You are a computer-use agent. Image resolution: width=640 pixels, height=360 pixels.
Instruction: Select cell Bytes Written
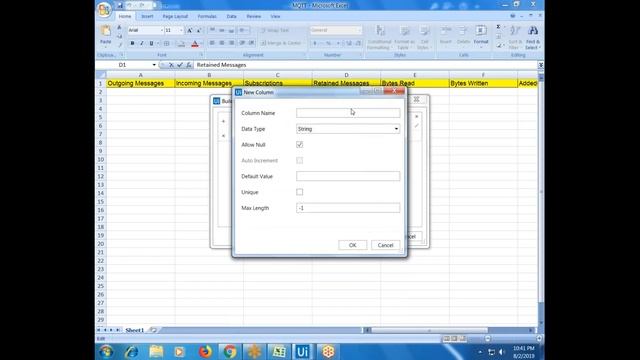coord(483,83)
